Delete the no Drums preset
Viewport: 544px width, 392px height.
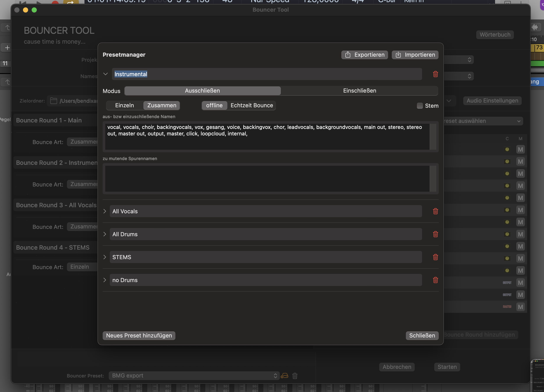pos(435,280)
